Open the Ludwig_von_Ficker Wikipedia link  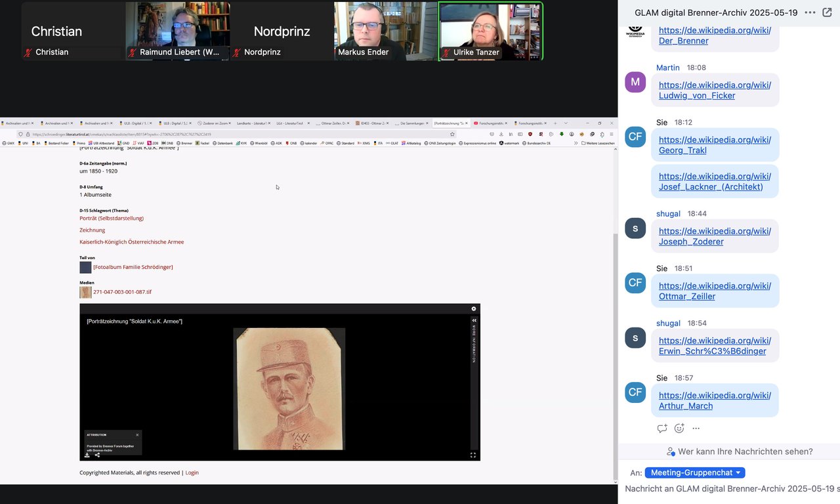click(715, 90)
